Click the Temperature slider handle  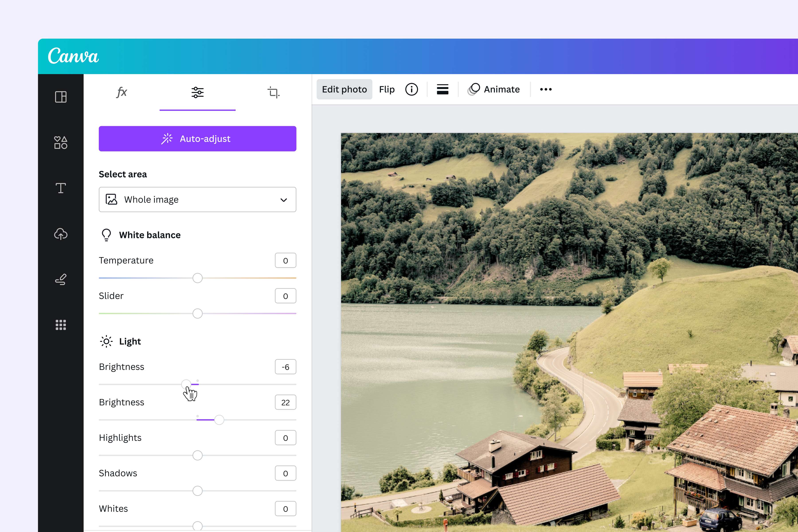pyautogui.click(x=198, y=278)
